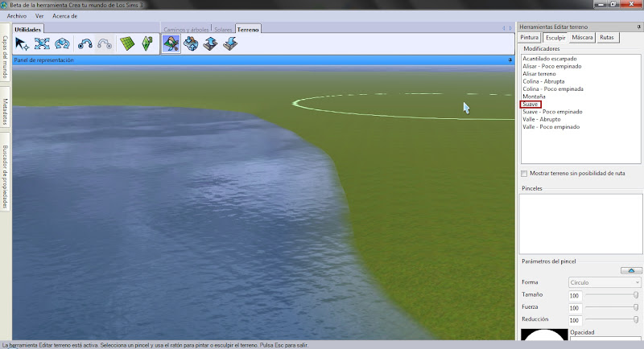Click the undo arrow icon
Viewport: 644px width, 349px height.
pos(85,44)
